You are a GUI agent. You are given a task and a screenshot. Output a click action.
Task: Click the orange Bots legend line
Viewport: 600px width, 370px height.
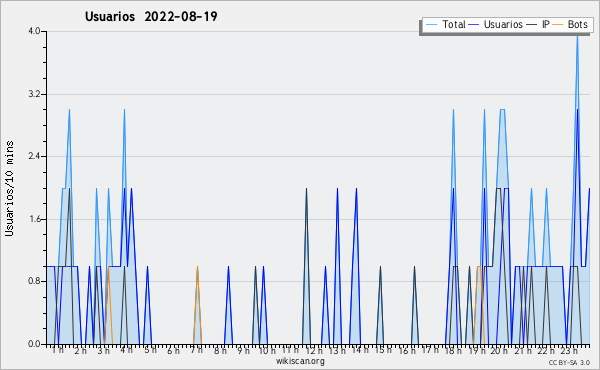(558, 25)
